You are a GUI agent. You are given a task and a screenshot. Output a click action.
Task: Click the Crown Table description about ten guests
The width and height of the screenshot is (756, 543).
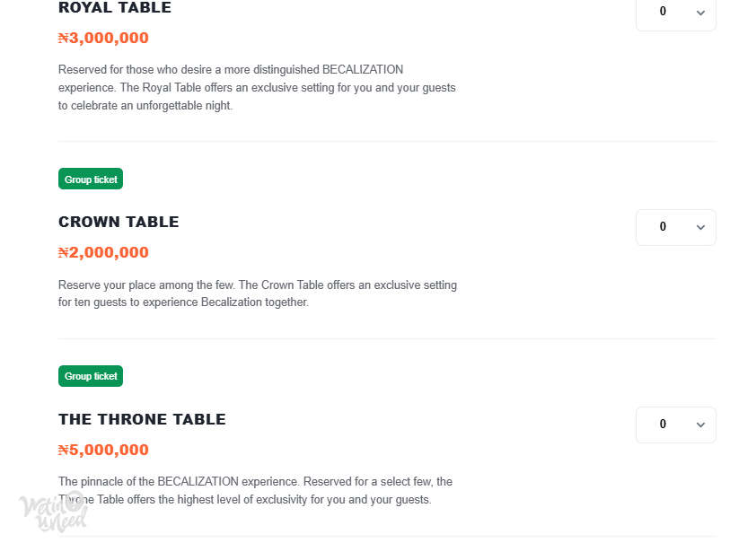(258, 293)
